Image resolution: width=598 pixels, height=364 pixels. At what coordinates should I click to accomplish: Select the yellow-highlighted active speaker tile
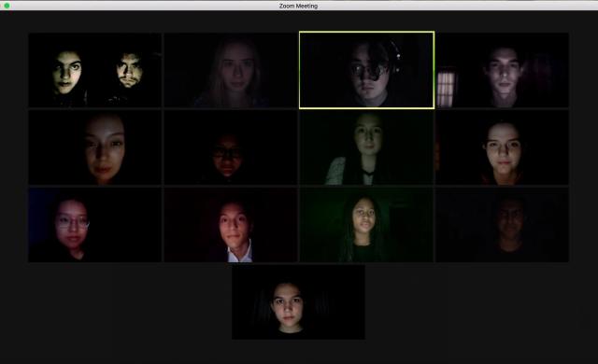[366, 70]
